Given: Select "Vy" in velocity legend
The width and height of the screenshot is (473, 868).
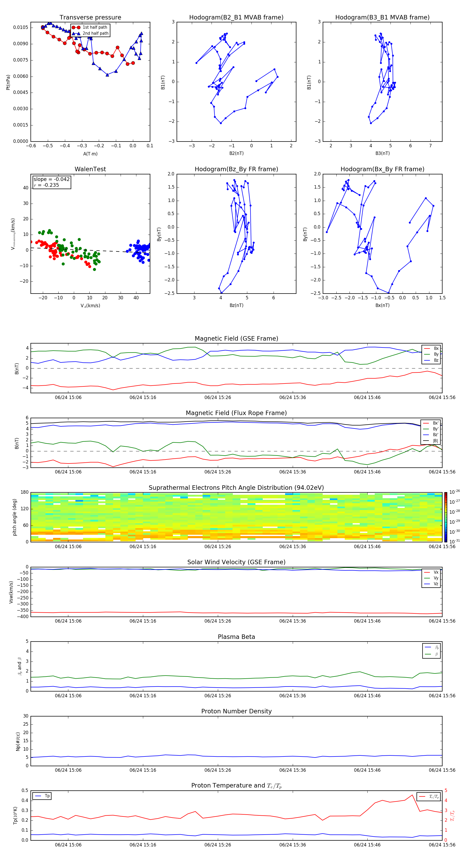Looking at the screenshot, I should (431, 578).
